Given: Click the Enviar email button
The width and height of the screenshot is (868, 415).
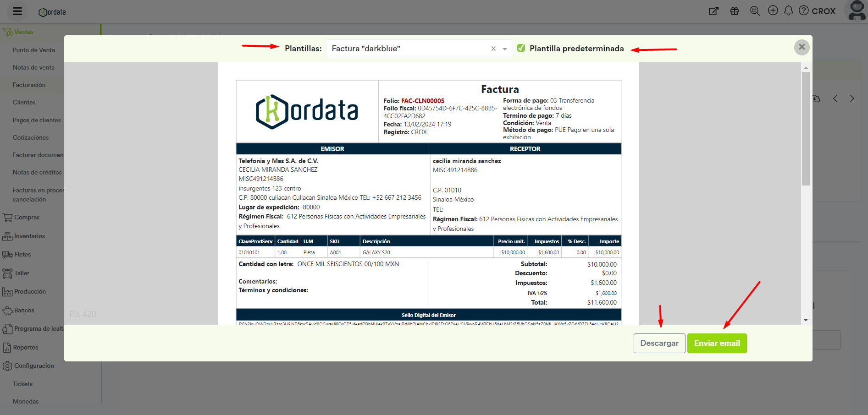Looking at the screenshot, I should pos(717,343).
